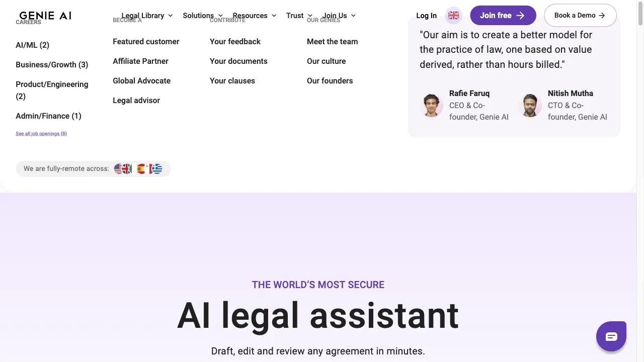Open the UK flag language selector

(x=453, y=16)
